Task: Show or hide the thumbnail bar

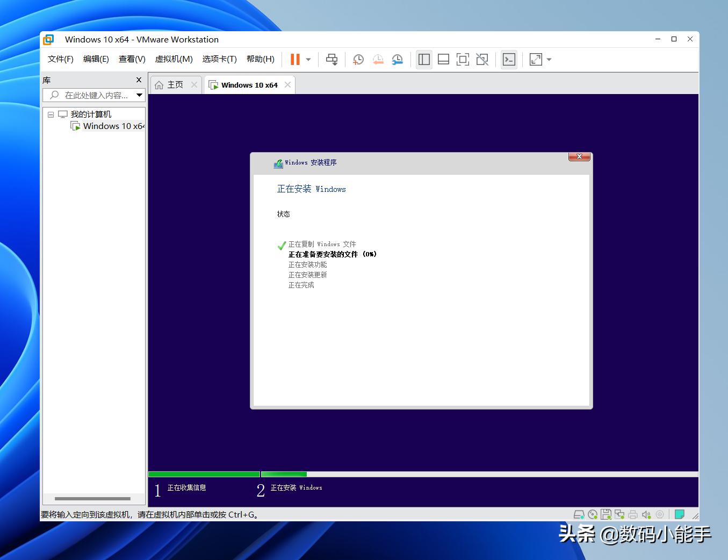Action: coord(443,59)
